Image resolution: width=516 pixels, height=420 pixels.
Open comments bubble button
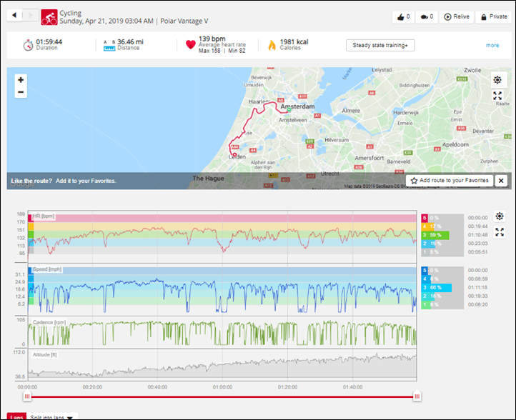(x=427, y=16)
